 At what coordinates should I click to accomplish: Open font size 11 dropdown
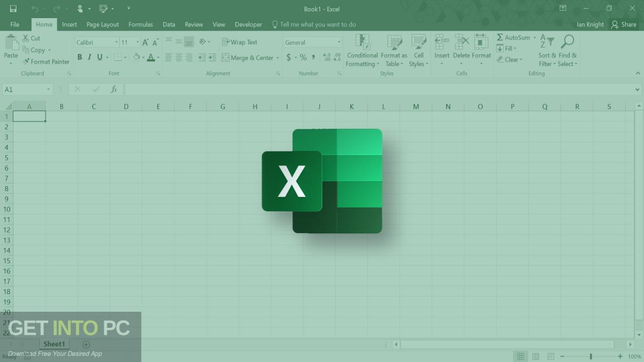tap(138, 42)
